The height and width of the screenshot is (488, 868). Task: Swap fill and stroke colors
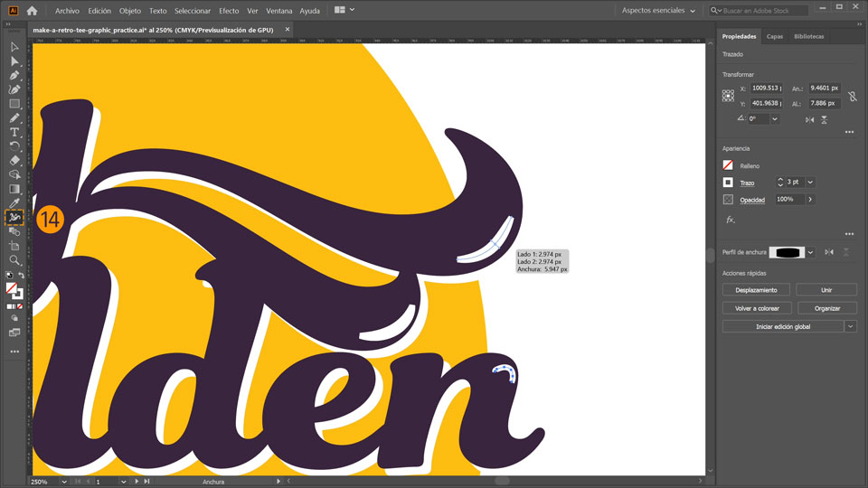click(x=21, y=275)
